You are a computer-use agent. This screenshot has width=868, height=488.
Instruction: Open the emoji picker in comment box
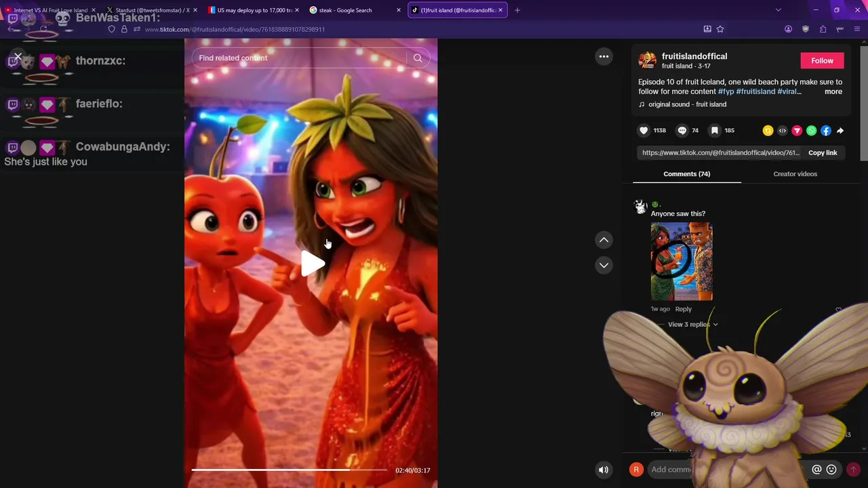(x=831, y=469)
